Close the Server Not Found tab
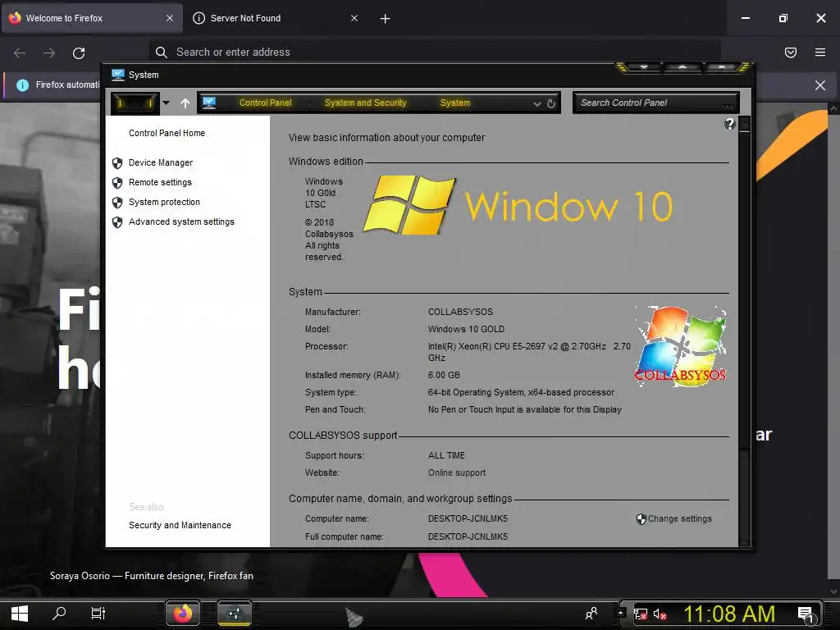Viewport: 840px width, 630px height. point(354,18)
